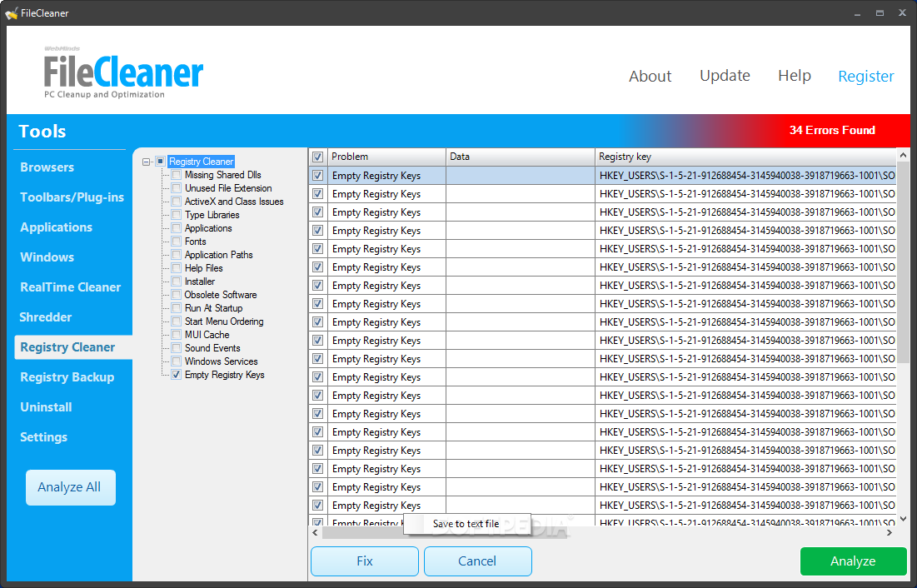The height and width of the screenshot is (588, 917).
Task: Sort by the Data column header
Action: pyautogui.click(x=521, y=157)
